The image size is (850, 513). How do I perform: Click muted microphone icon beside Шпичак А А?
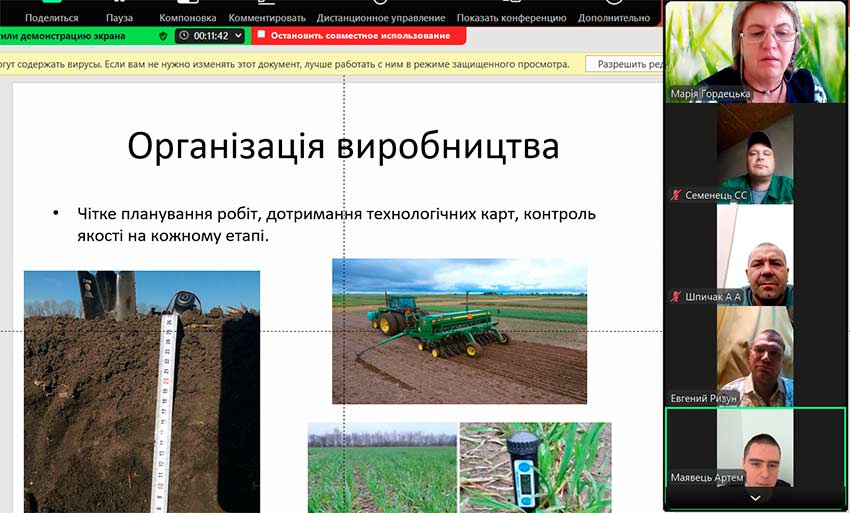tap(677, 297)
